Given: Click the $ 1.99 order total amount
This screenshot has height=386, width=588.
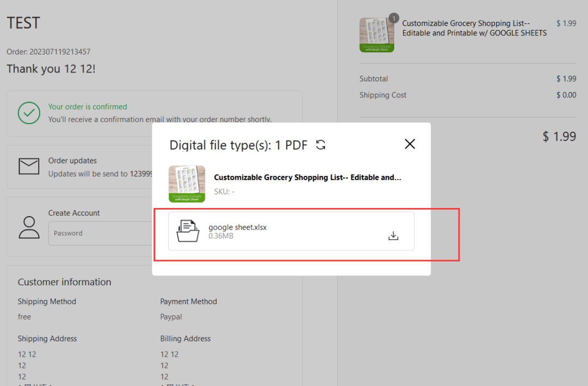Looking at the screenshot, I should 559,137.
